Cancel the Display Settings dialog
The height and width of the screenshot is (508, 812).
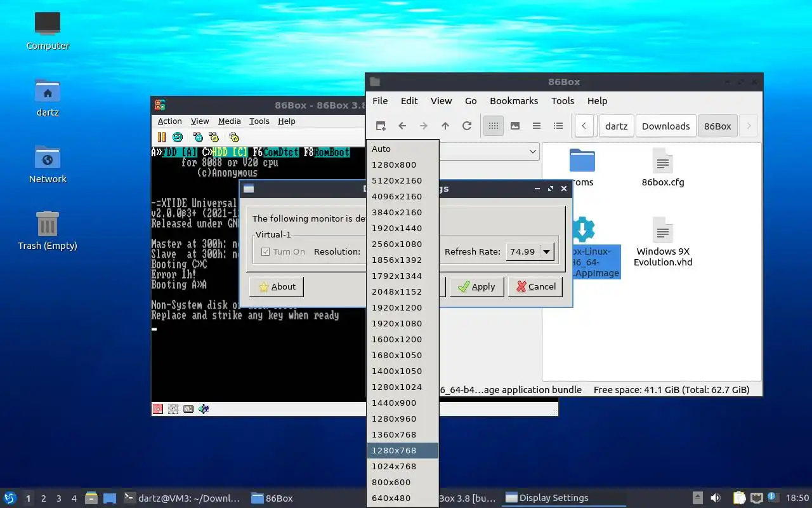pyautogui.click(x=535, y=286)
